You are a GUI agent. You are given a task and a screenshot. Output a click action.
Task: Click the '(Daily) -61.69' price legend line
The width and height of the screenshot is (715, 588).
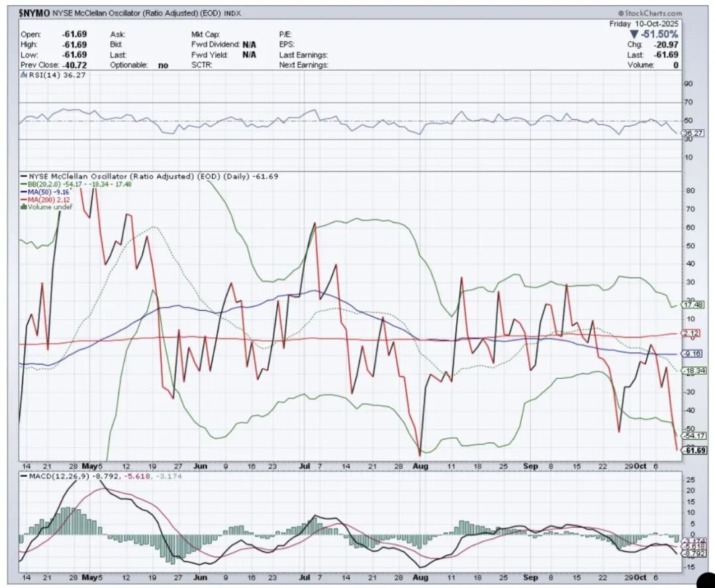149,176
